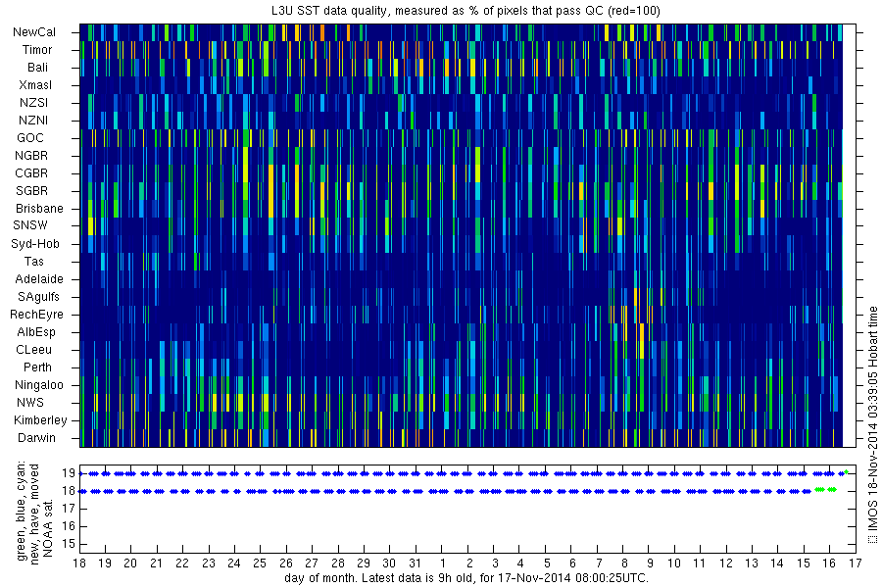
Task: Click satellite axis value 18
Action: tap(68, 491)
